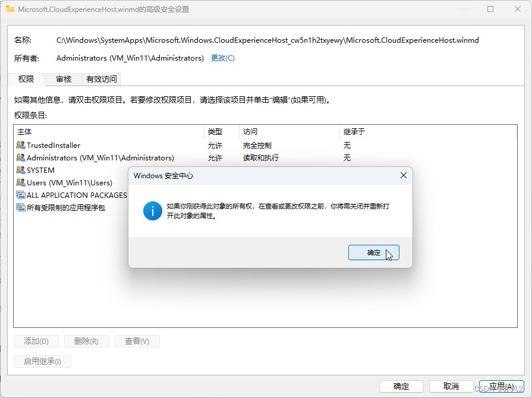Click the 所有受限制的应用程序包 package icon
Image resolution: width=532 pixels, height=398 pixels.
click(x=21, y=207)
